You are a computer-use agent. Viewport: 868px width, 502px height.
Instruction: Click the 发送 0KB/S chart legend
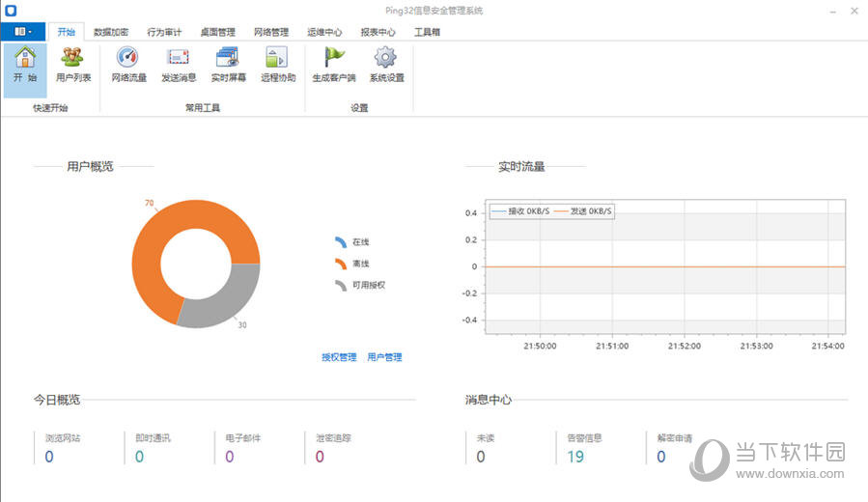point(582,211)
